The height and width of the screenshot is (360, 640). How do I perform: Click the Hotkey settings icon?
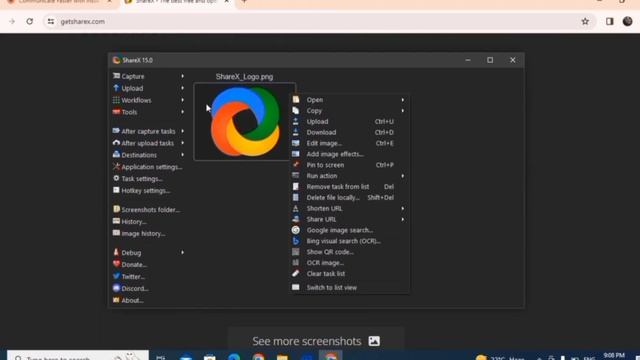coord(116,190)
